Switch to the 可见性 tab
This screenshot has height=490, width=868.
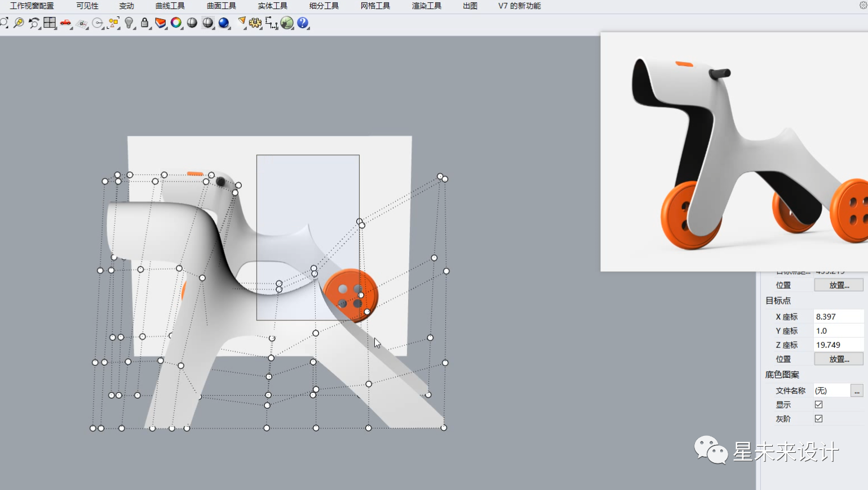coord(87,6)
